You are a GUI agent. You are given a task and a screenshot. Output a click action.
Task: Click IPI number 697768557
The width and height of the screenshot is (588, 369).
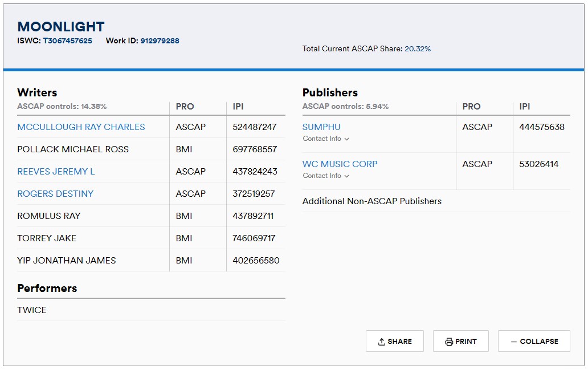(x=255, y=149)
